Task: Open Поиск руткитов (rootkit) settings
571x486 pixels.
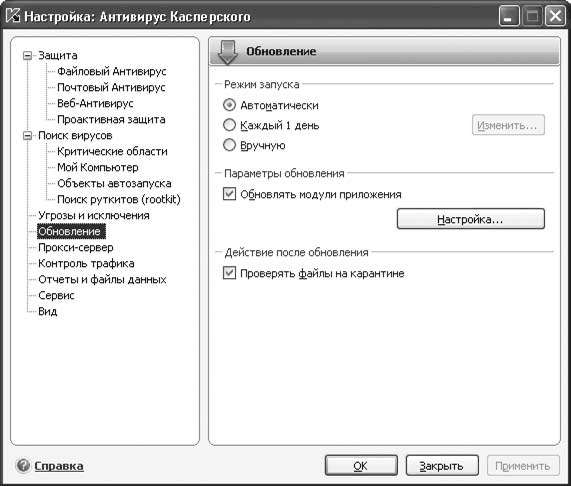Action: [x=119, y=199]
